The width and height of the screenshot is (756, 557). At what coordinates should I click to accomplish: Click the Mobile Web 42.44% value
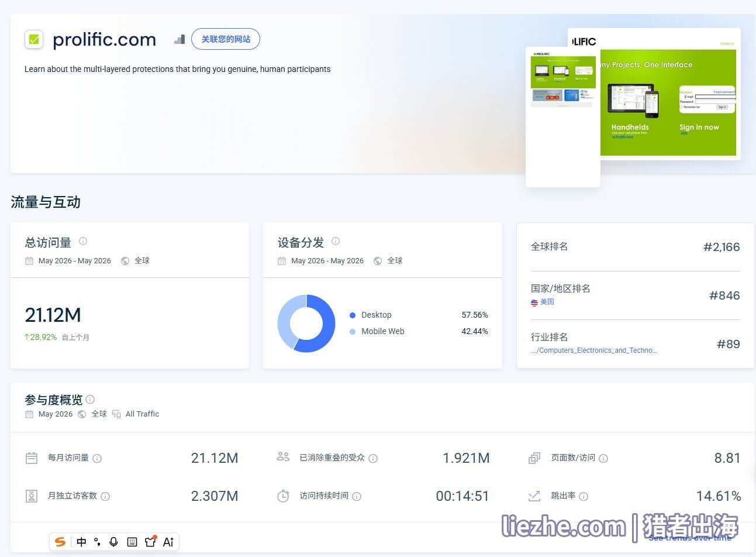[x=475, y=332]
